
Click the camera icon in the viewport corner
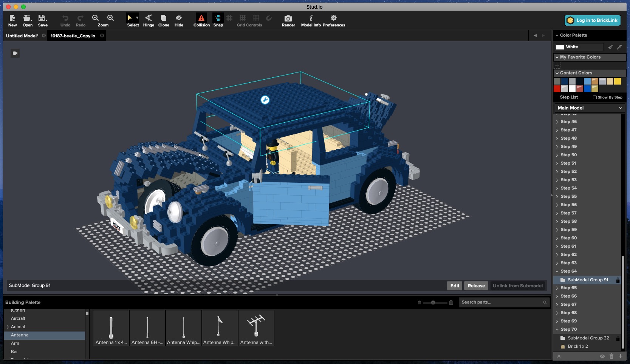point(15,53)
